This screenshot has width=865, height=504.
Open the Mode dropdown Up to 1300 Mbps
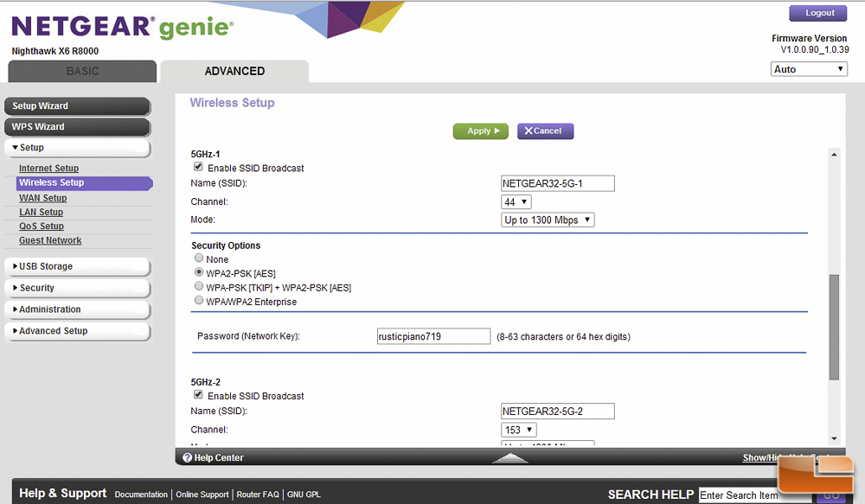point(548,220)
